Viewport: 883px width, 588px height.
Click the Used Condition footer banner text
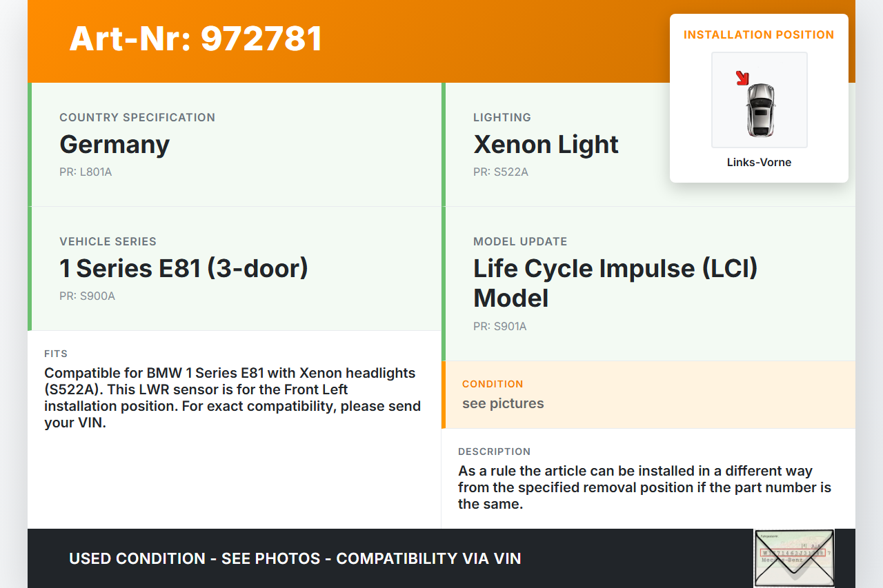[x=295, y=558]
